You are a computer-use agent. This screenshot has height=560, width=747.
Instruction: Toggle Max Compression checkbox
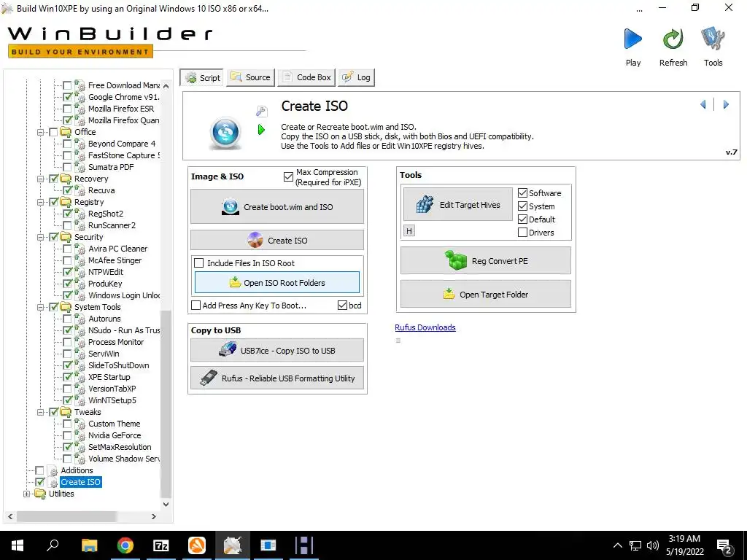(x=288, y=176)
